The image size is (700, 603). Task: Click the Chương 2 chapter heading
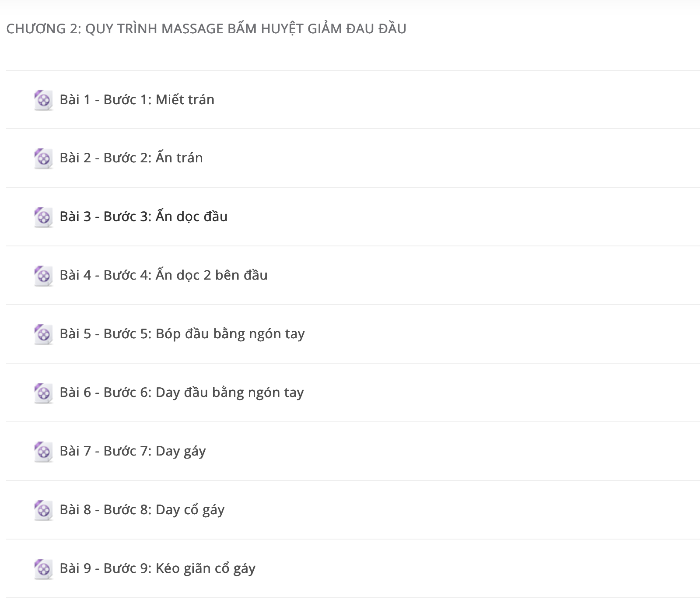point(206,28)
